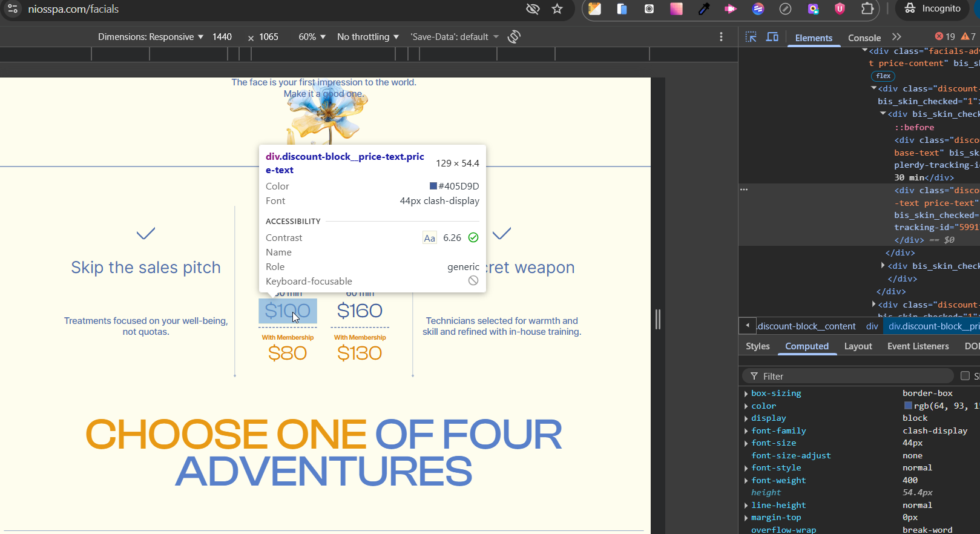Open the 60% zoom dropdown
Screen dimensions: 980x534
[312, 37]
